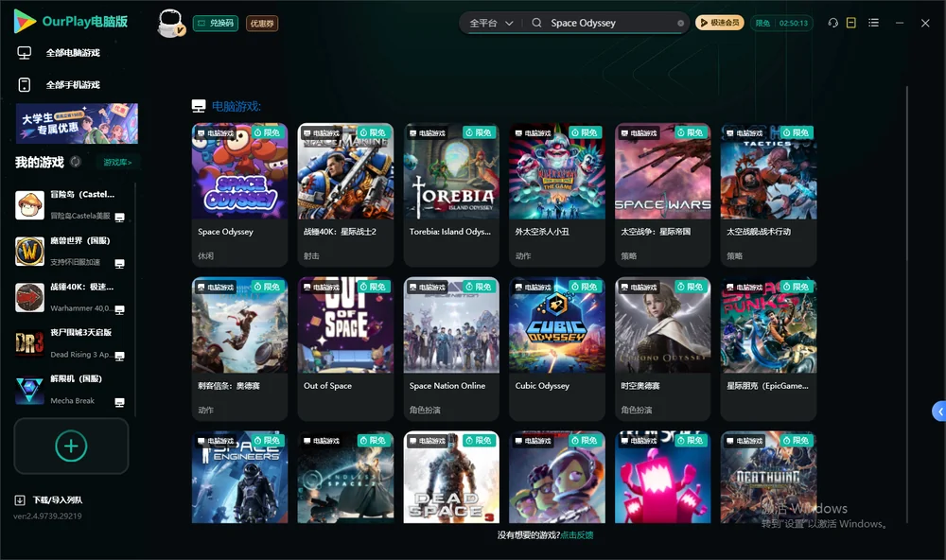Screen dimensions: 946x560
Task: Click PC icon on World of Warcraft row
Action: click(119, 264)
